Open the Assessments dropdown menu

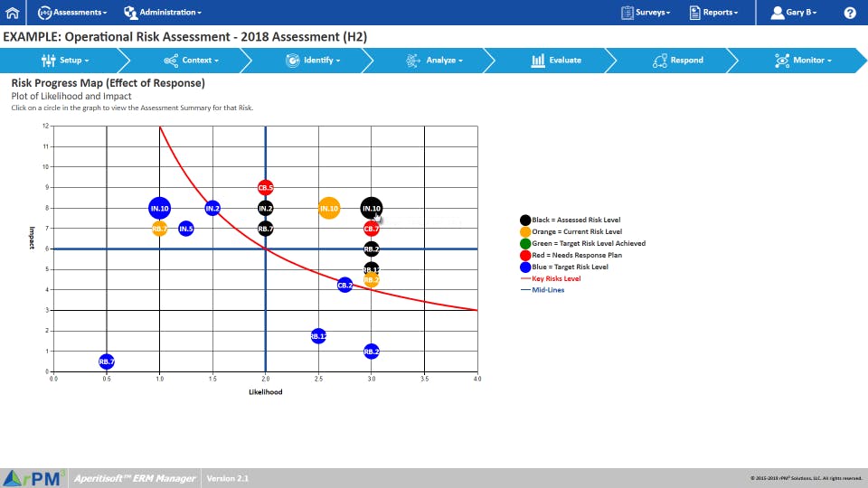pyautogui.click(x=72, y=12)
